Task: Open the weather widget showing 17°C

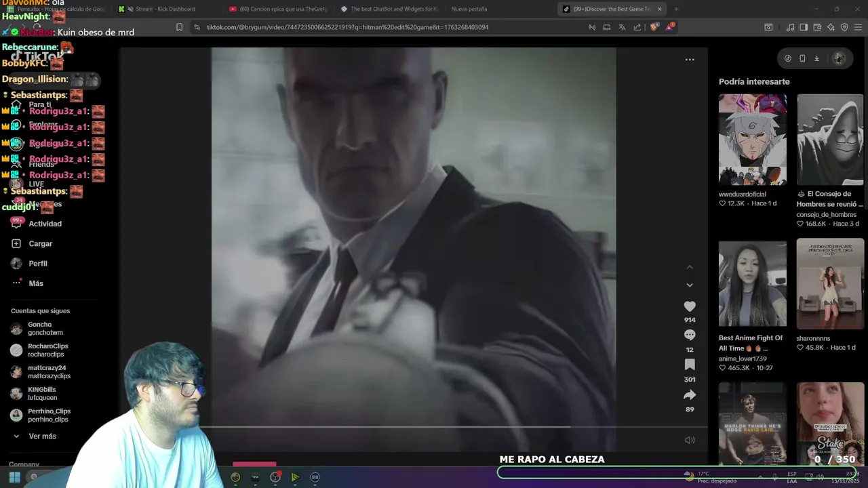Action: click(711, 477)
